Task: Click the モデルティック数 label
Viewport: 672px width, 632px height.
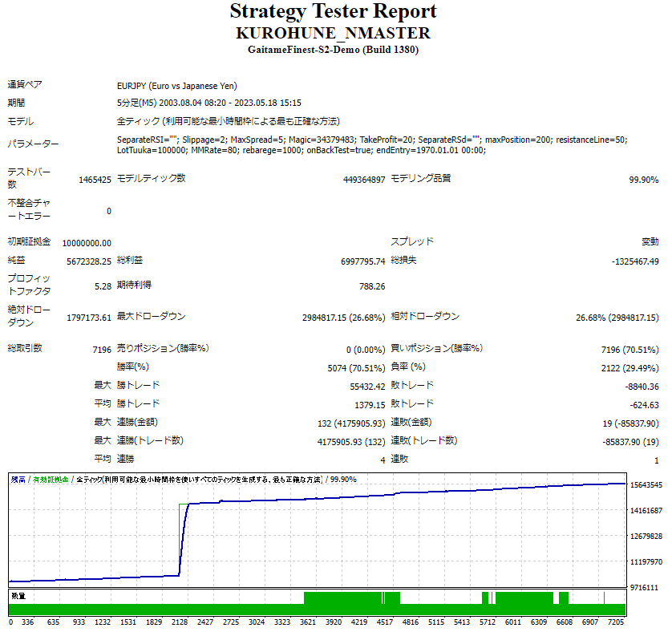Action: pos(152,178)
